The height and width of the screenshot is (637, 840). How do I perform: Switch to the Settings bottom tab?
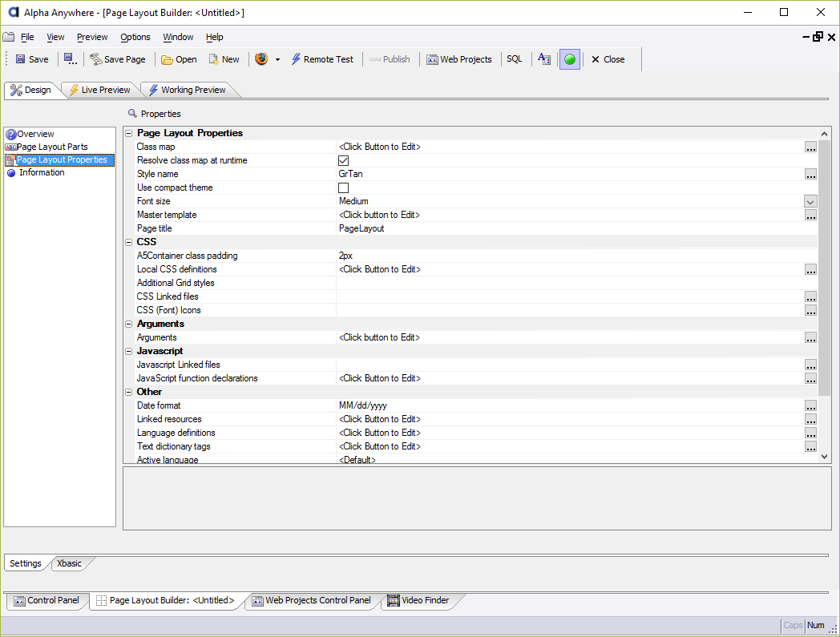(25, 563)
